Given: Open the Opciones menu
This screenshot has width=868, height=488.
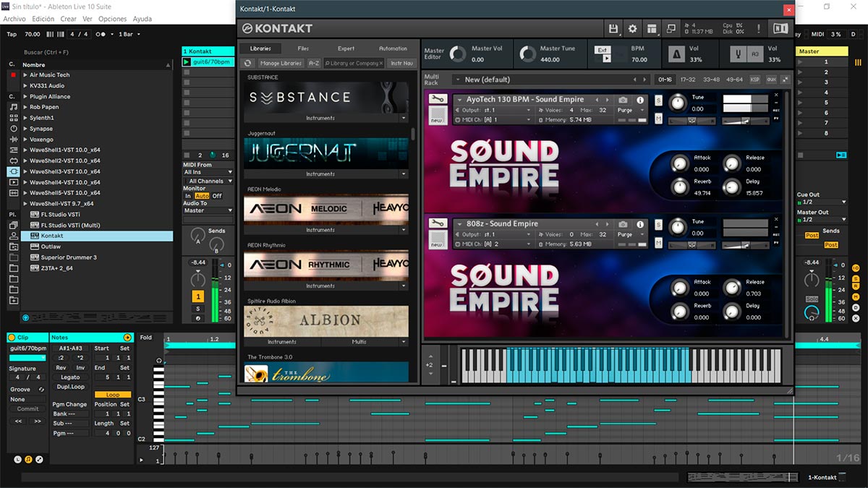Looking at the screenshot, I should 112,19.
